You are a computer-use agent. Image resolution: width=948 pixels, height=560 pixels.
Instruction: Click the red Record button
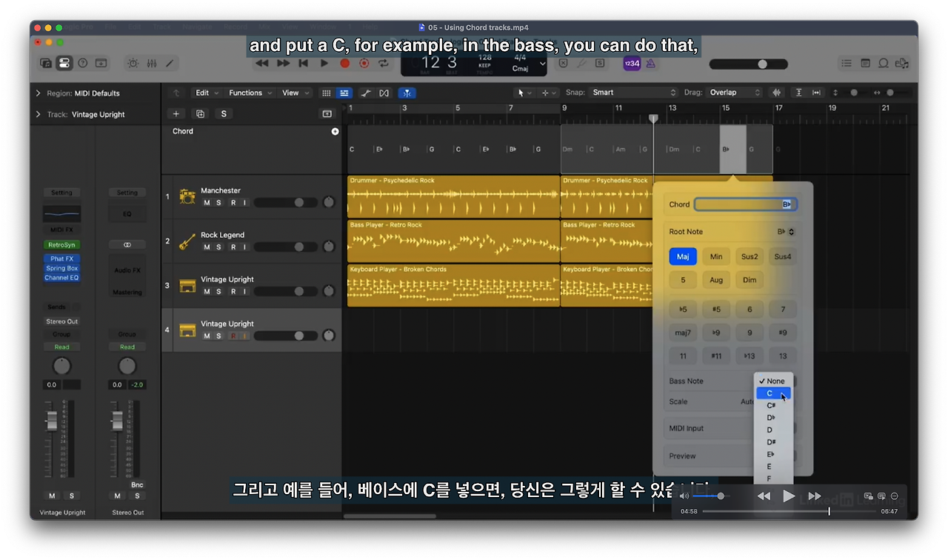(x=344, y=64)
